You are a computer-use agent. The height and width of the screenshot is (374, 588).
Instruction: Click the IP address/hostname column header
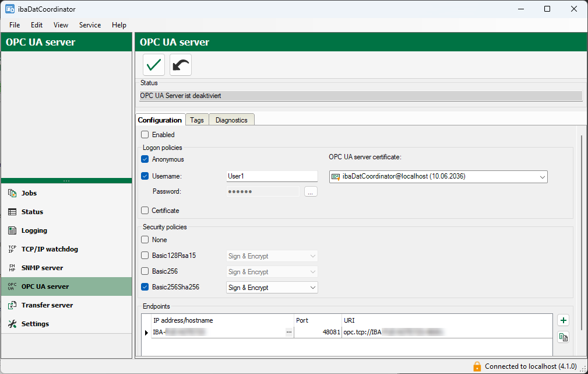point(223,320)
